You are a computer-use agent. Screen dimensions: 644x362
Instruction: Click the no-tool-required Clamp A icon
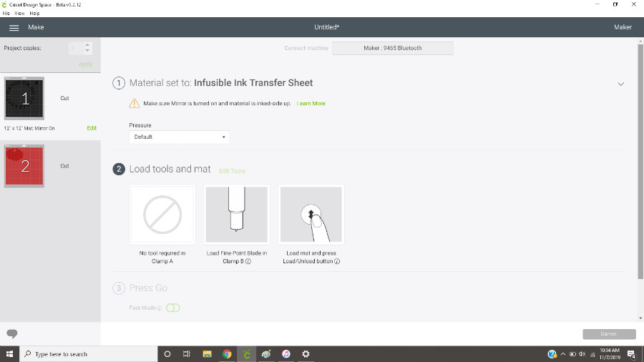[x=162, y=214]
